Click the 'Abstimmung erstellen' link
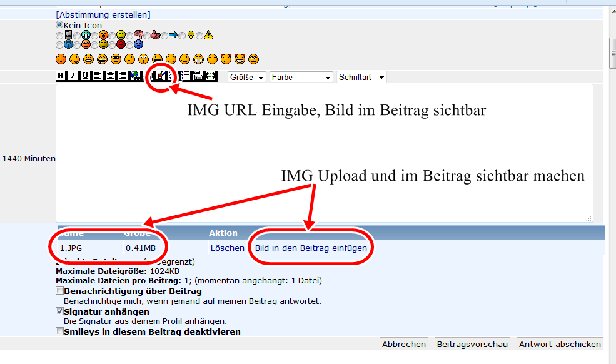The height and width of the screenshot is (364, 616). click(x=103, y=14)
